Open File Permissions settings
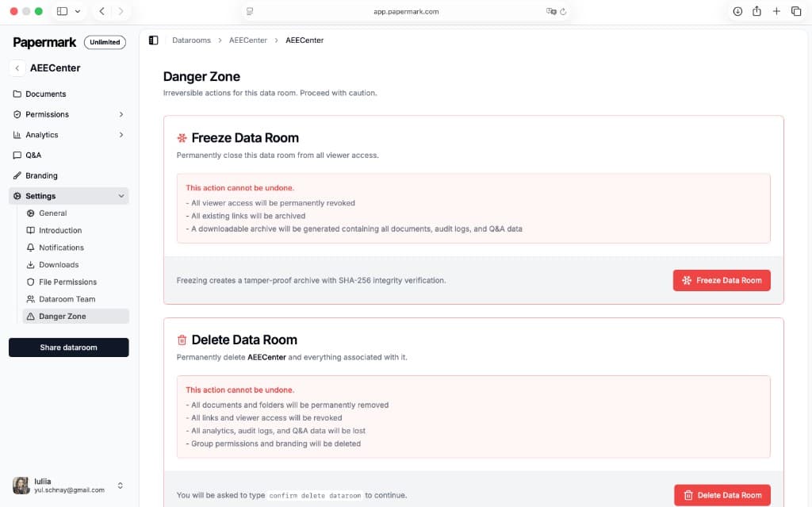This screenshot has width=812, height=507. pos(75,282)
